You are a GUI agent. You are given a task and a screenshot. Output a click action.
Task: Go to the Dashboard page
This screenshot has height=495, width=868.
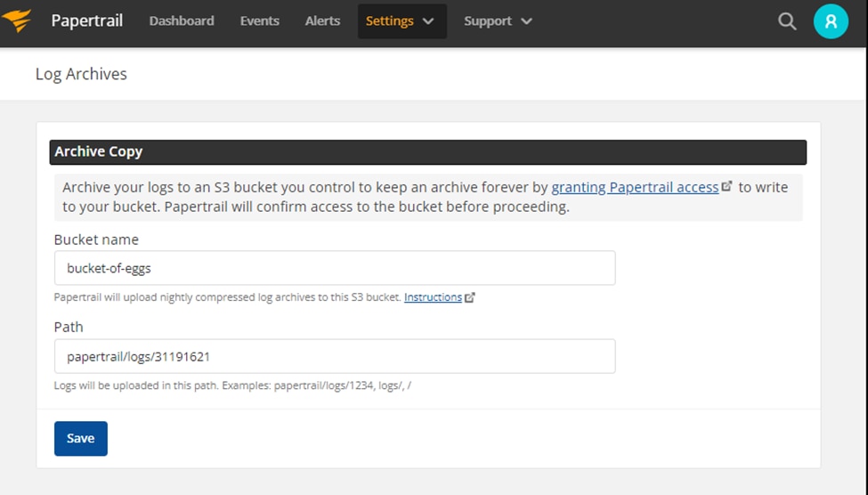point(182,21)
